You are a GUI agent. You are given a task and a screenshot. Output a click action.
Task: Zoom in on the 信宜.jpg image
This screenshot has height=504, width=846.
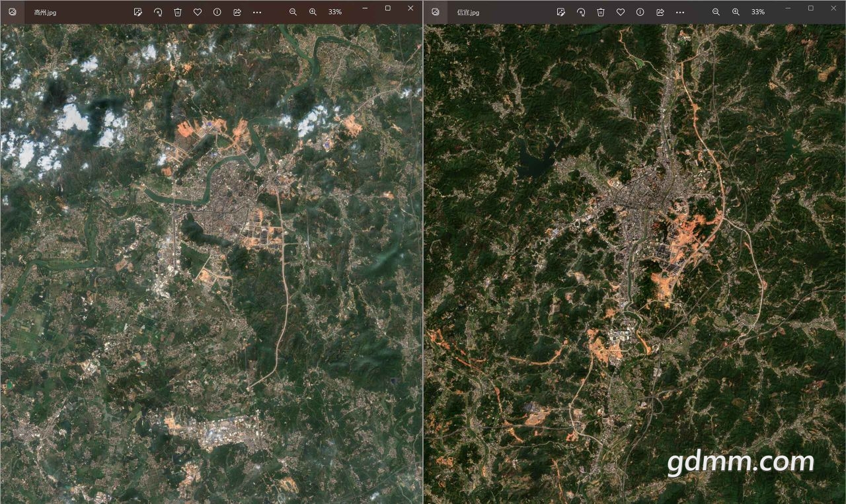tap(736, 12)
